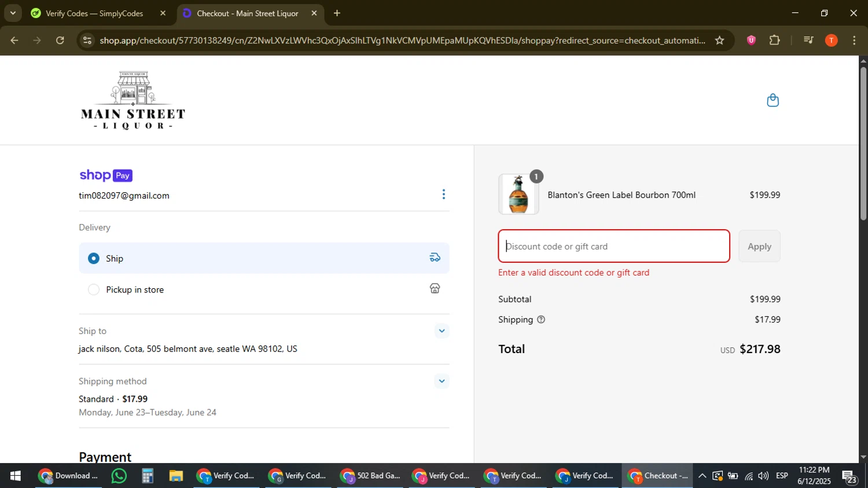Open the tab search dropdown arrow
Screen dimensions: 868x488
click(x=13, y=13)
